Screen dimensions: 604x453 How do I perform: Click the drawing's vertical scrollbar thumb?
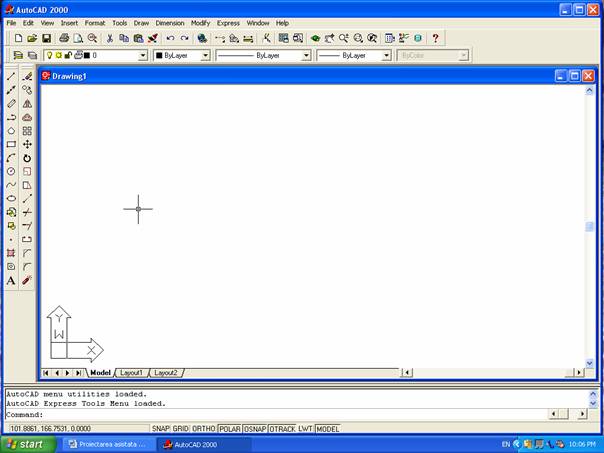pos(590,227)
